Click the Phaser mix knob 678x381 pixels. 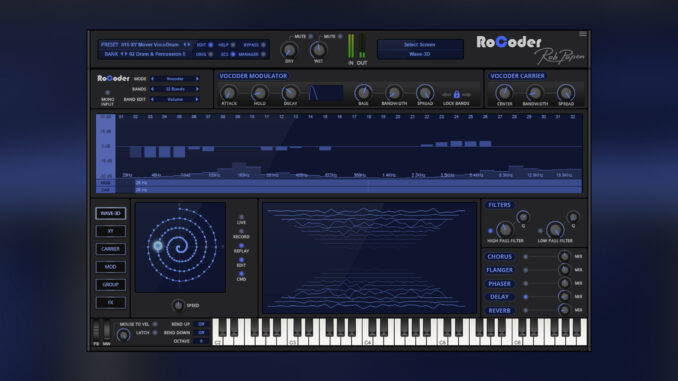564,283
